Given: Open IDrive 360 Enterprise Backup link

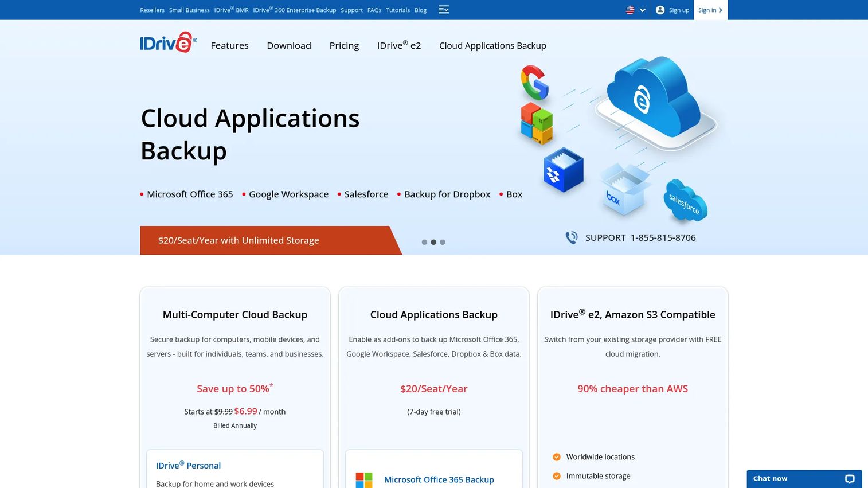Looking at the screenshot, I should pyautogui.click(x=295, y=10).
